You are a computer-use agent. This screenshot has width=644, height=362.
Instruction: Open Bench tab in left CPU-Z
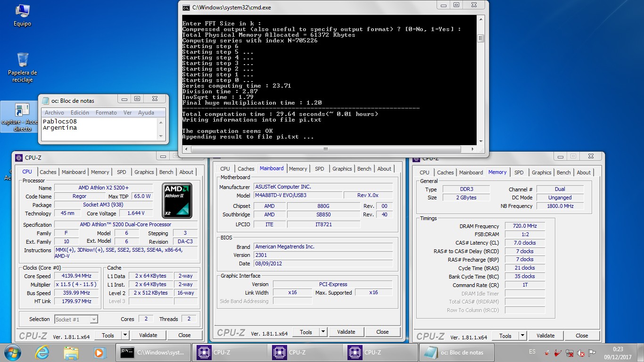tap(166, 172)
